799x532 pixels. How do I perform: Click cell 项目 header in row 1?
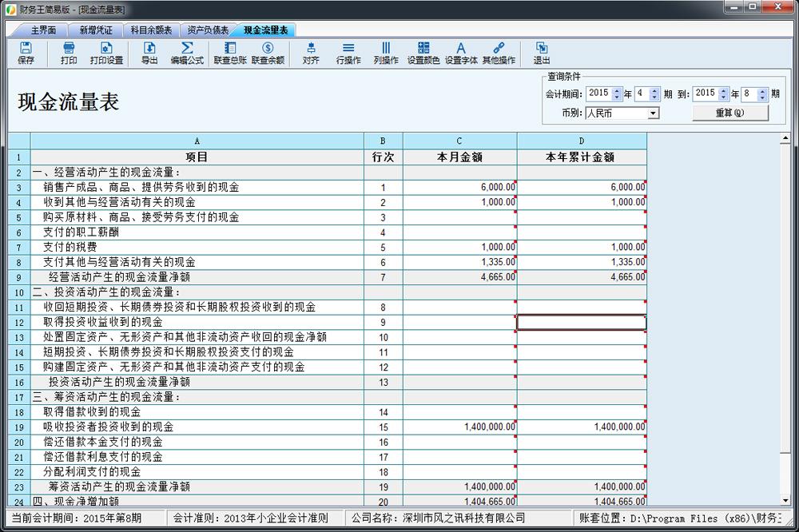click(x=197, y=157)
